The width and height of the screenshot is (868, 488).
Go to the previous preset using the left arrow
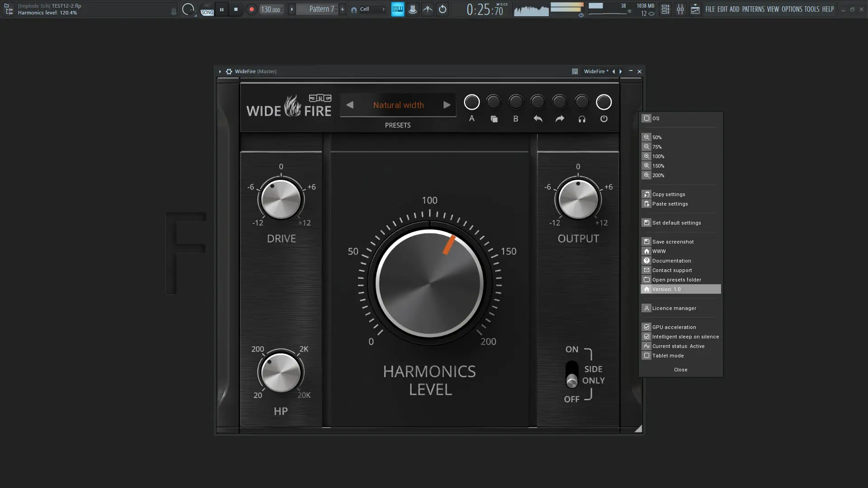point(350,105)
